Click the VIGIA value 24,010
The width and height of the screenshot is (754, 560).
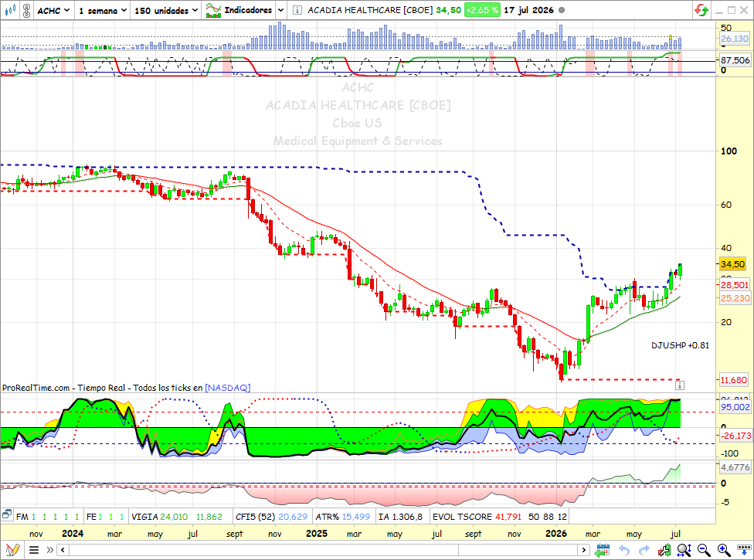coord(174,517)
